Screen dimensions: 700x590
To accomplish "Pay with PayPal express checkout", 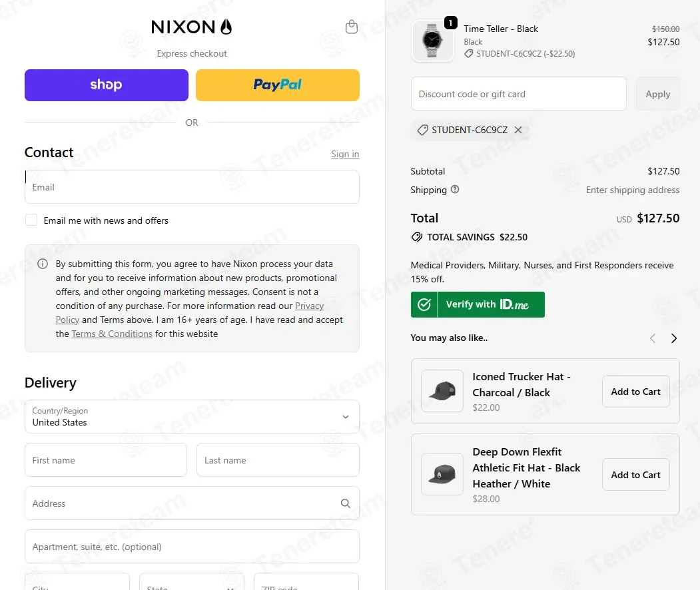I will (277, 85).
